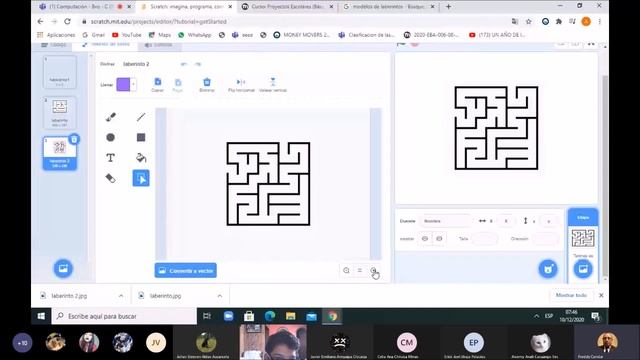The image size is (640, 360).
Task: Open the YouTube bookmark
Action: click(x=127, y=35)
